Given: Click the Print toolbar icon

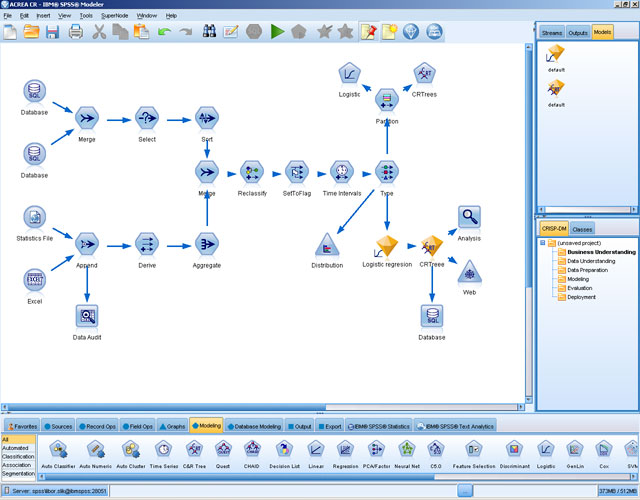Looking at the screenshot, I should point(76,32).
